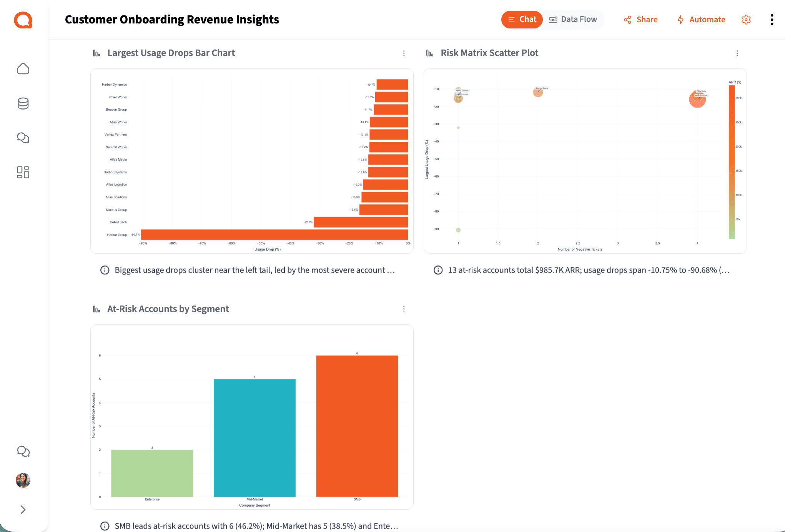Click the help chat bubble at sidebar bottom

[x=23, y=451]
